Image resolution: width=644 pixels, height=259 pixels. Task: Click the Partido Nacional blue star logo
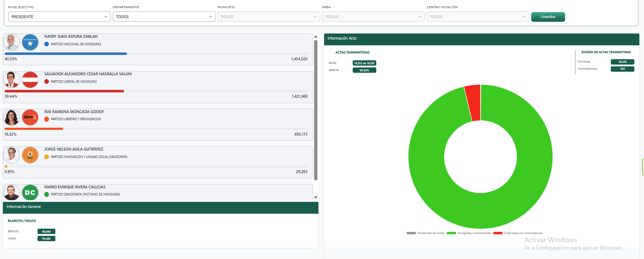pyautogui.click(x=30, y=43)
